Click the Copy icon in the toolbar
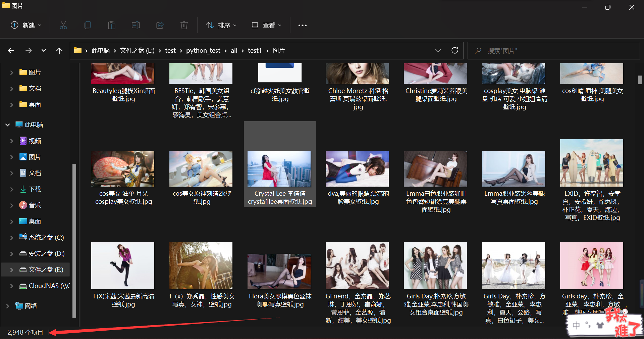644x339 pixels. (x=88, y=25)
